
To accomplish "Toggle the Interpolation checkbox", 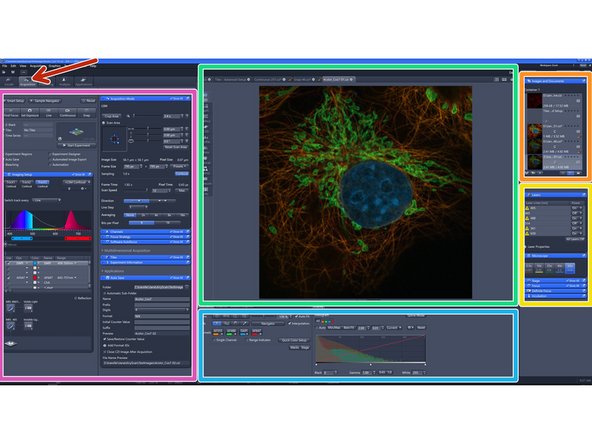I will [x=290, y=324].
